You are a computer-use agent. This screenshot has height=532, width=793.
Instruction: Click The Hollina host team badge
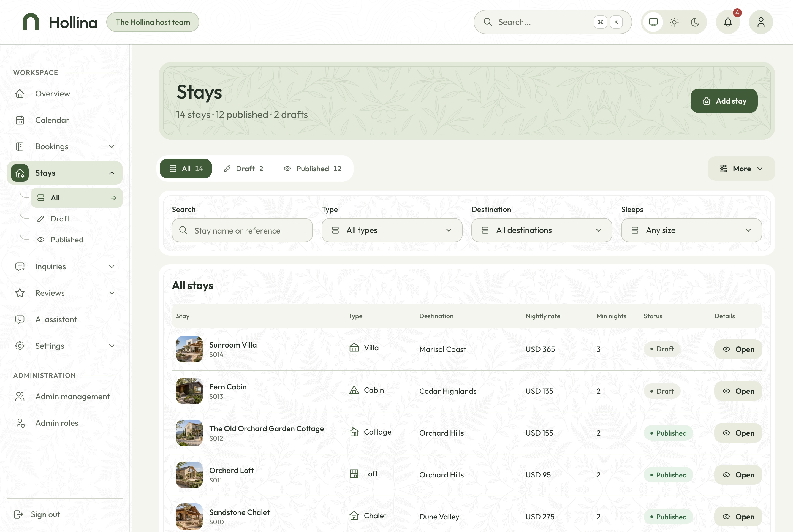coord(153,22)
